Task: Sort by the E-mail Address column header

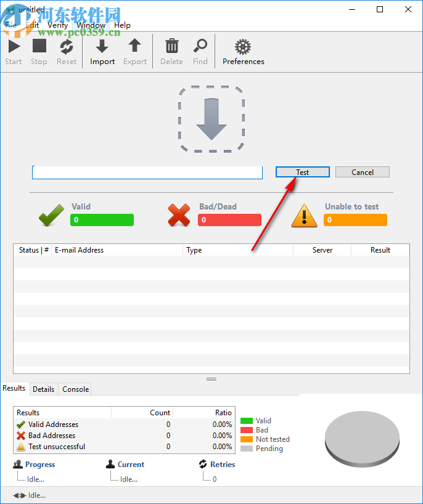Action: [x=117, y=250]
